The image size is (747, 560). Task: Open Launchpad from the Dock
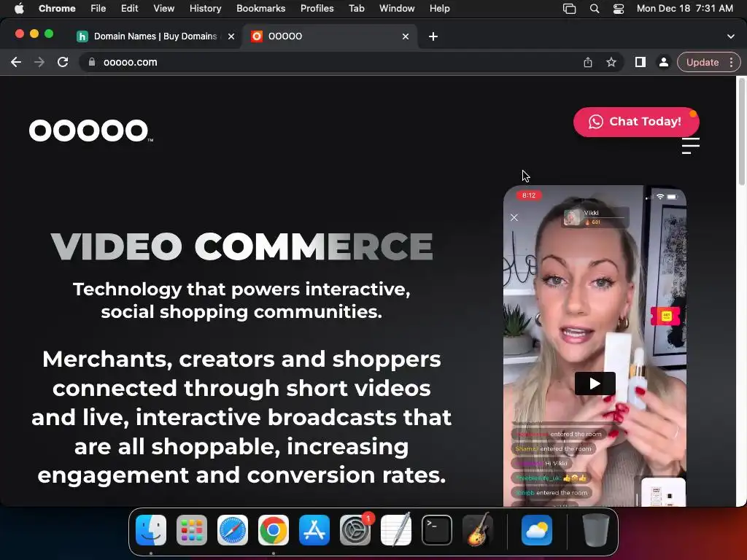click(192, 530)
